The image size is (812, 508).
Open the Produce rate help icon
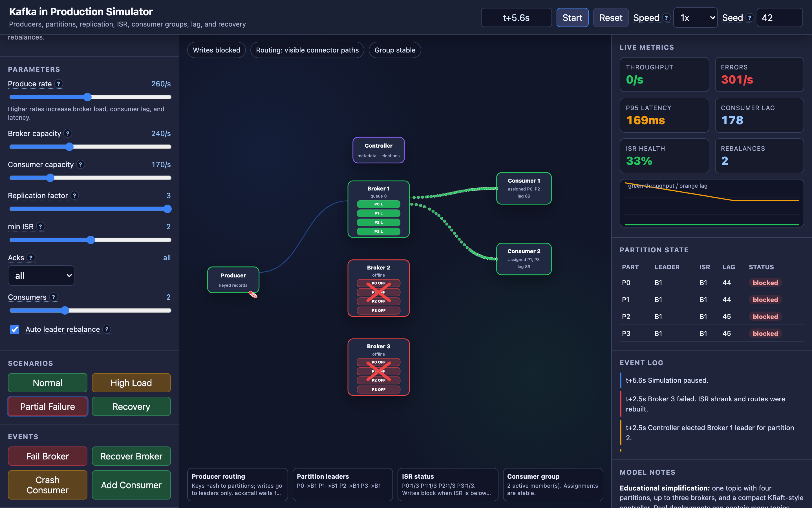(59, 84)
